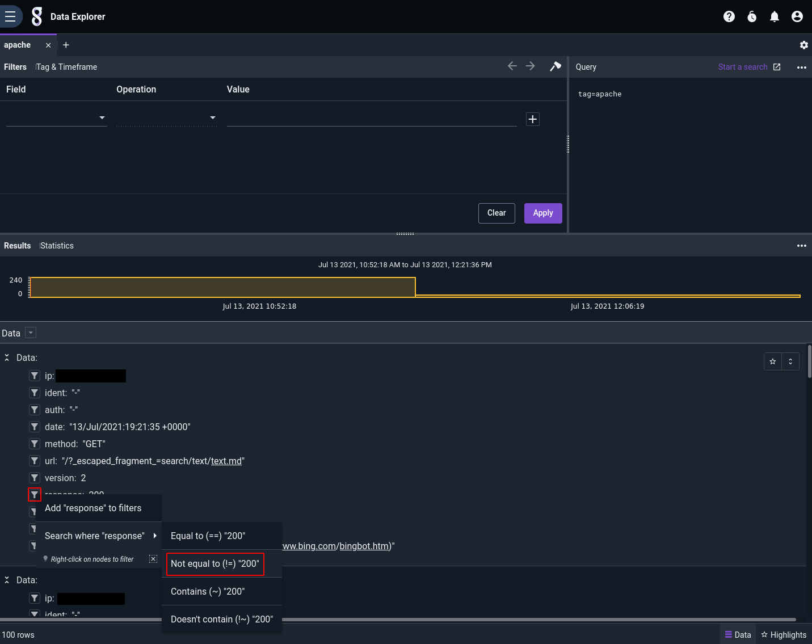Switch to the Filters tab

click(x=15, y=67)
